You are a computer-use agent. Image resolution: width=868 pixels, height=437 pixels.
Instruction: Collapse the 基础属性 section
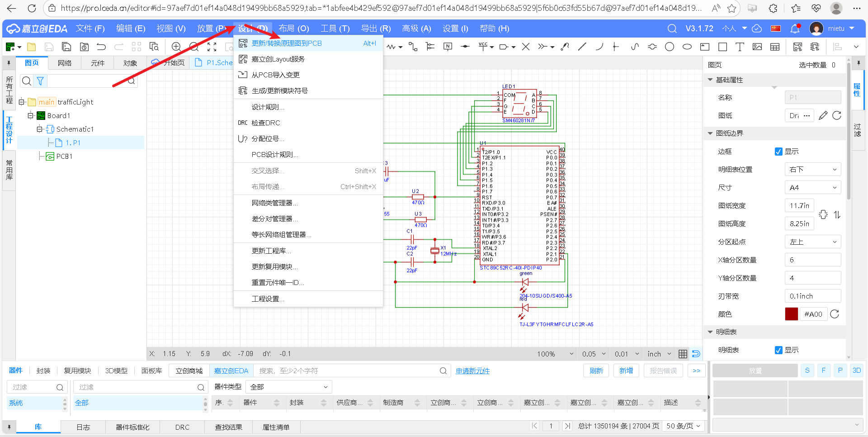[710, 80]
